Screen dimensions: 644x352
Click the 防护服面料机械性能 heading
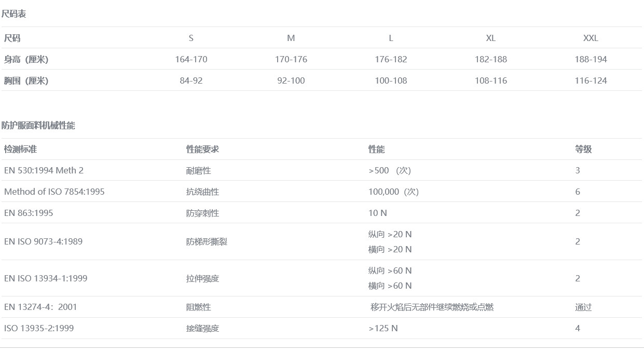[38, 126]
